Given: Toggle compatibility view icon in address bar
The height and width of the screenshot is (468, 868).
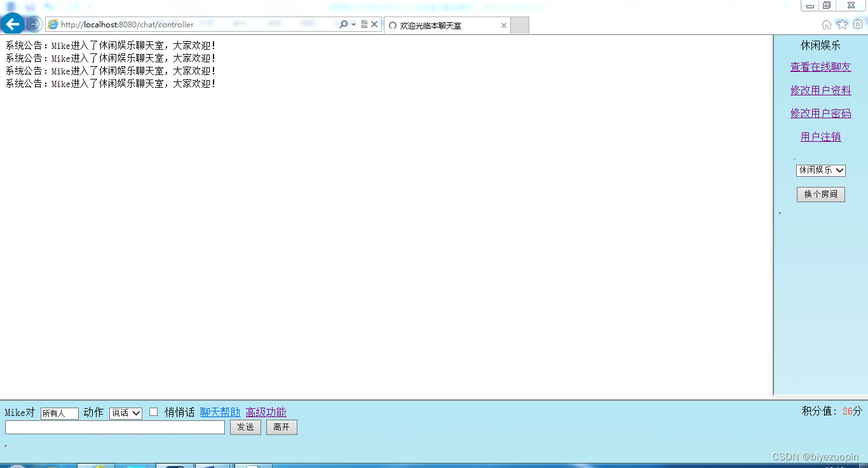Looking at the screenshot, I should click(364, 24).
